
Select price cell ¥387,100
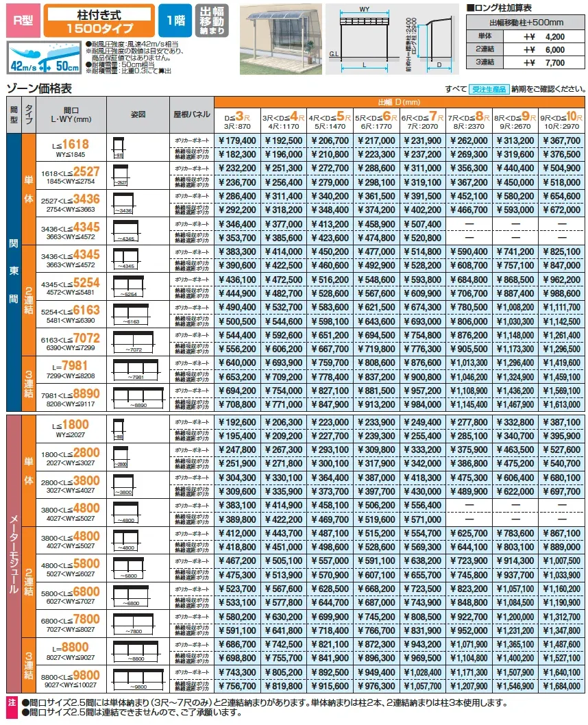tap(562, 421)
